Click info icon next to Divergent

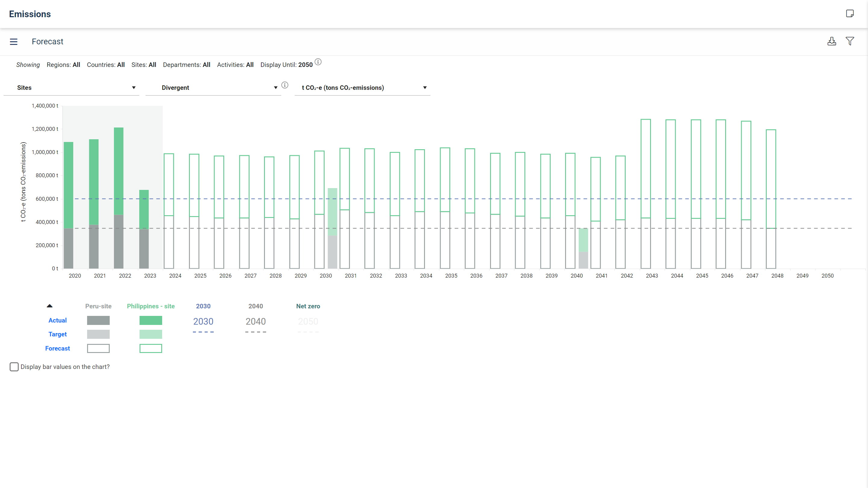pos(285,85)
